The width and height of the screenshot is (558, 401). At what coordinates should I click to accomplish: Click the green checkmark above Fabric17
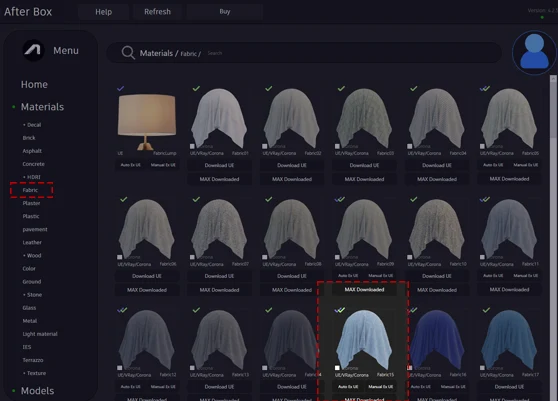pyautogui.click(x=486, y=310)
